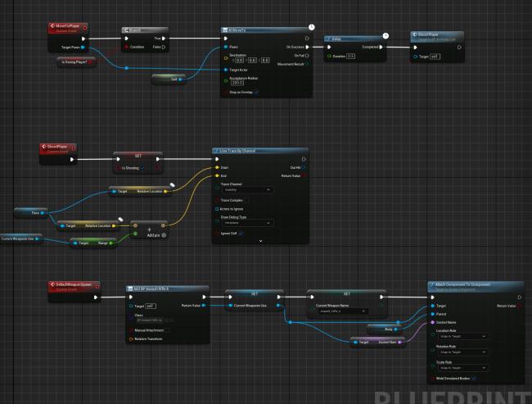Image resolution: width=532 pixels, height=404 pixels.
Task: Click the SET Current Weapon Name node title
Action: point(347,293)
